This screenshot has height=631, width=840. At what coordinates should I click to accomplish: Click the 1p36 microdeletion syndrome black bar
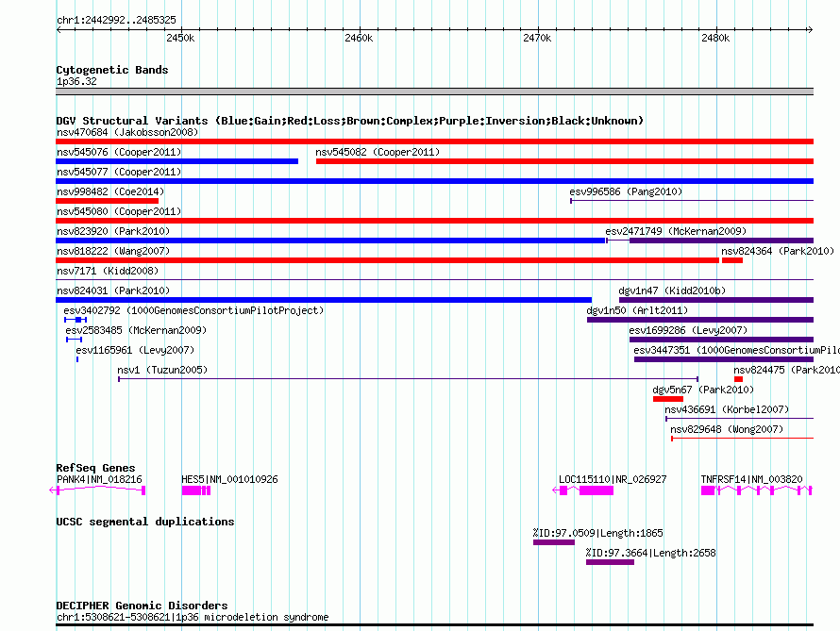click(434, 624)
